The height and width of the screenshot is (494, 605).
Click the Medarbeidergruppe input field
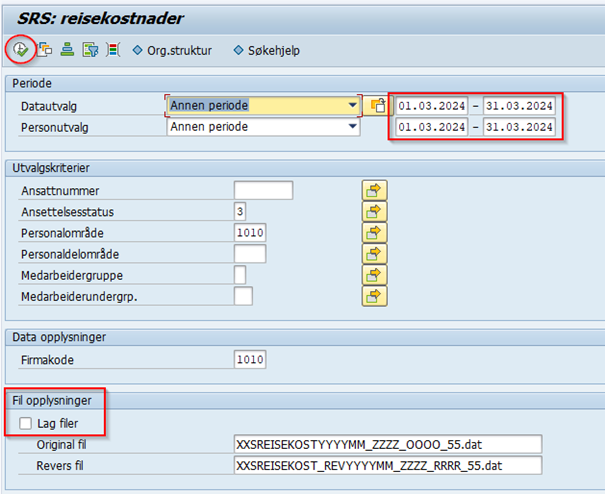[x=240, y=275]
